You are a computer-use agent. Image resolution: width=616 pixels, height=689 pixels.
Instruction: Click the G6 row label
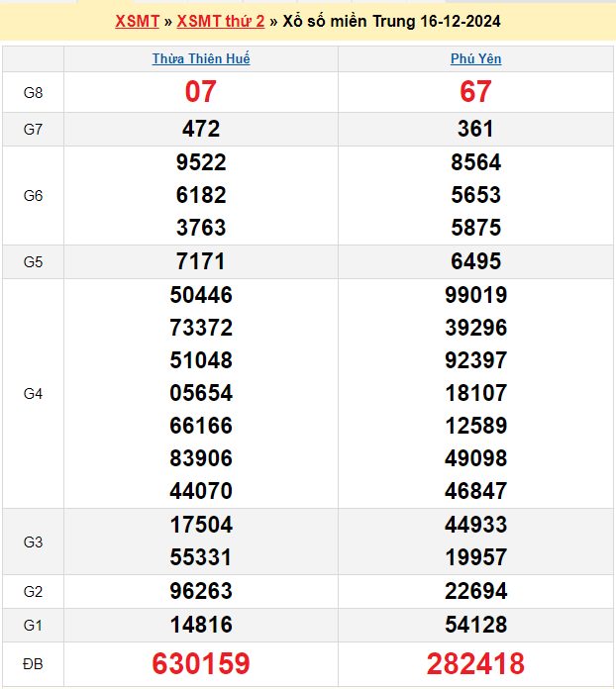[x=33, y=196]
